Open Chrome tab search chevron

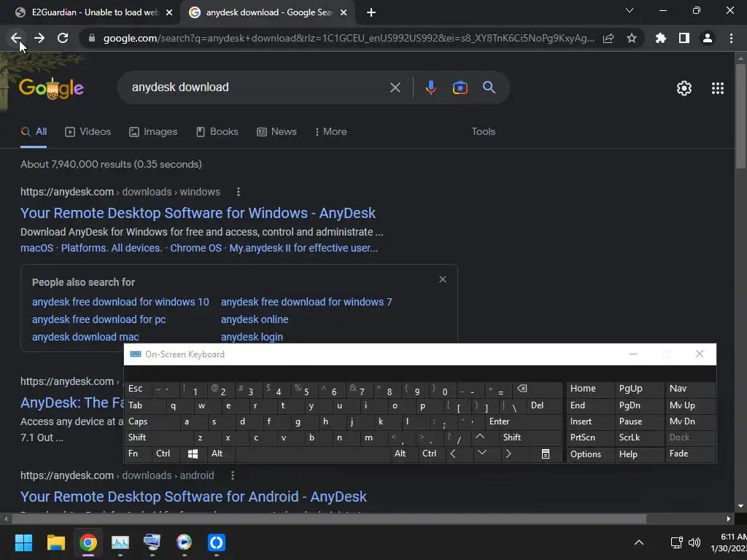pos(630,10)
